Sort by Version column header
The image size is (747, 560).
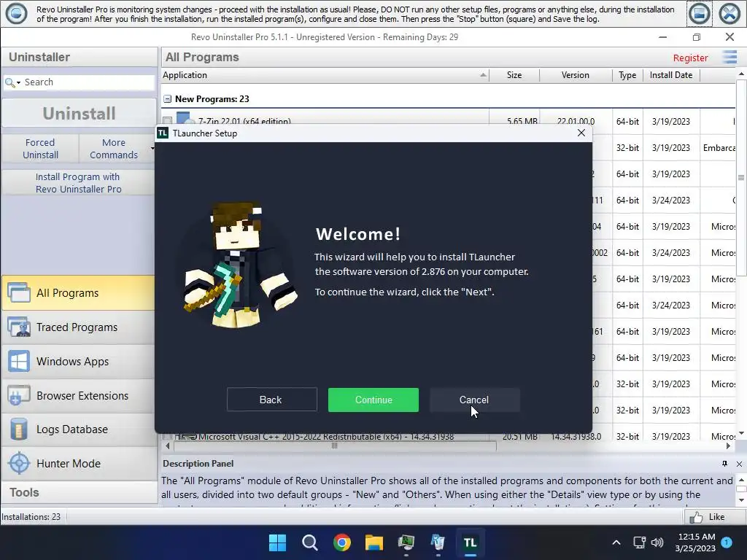coord(576,75)
